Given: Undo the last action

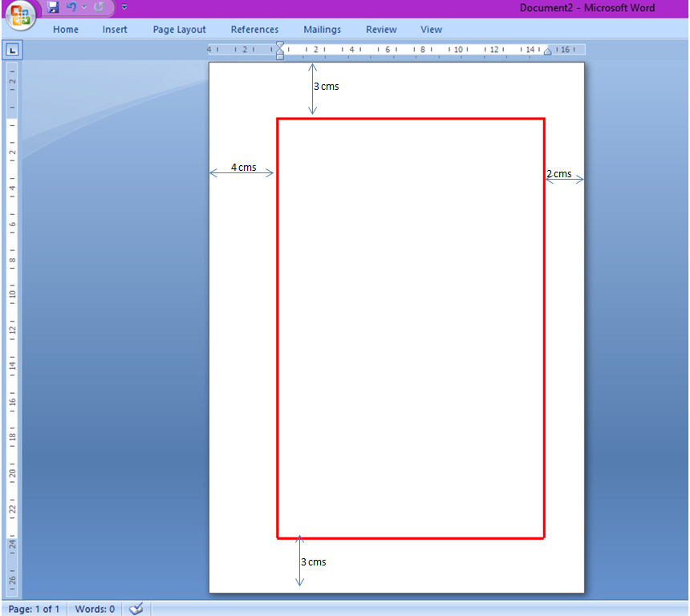Looking at the screenshot, I should pos(71,7).
